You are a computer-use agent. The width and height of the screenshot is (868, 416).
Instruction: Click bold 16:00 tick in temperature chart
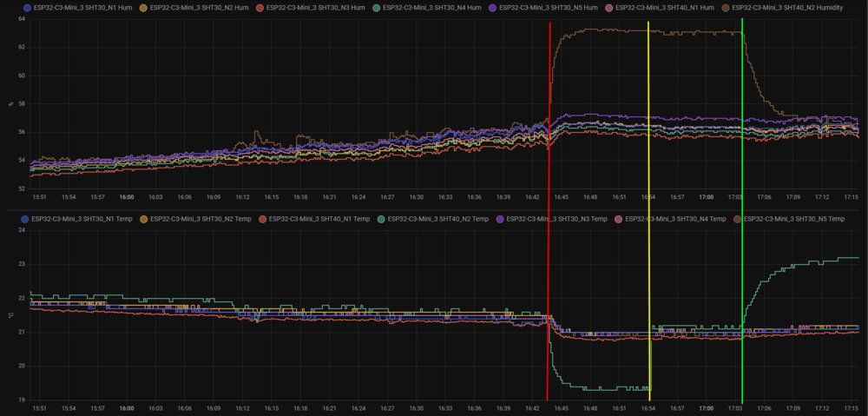point(127,407)
